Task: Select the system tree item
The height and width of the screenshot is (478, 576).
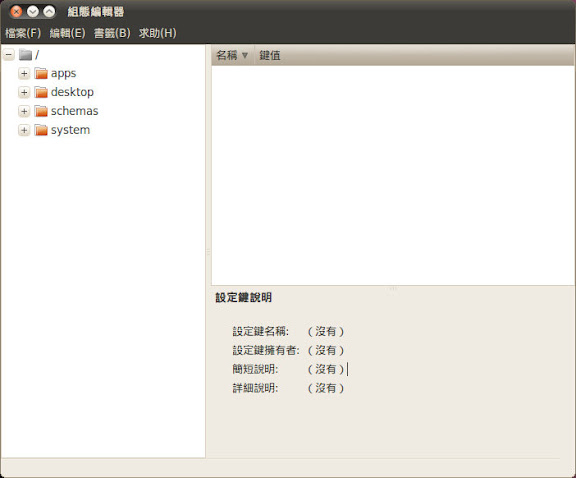Action: pyautogui.click(x=71, y=130)
